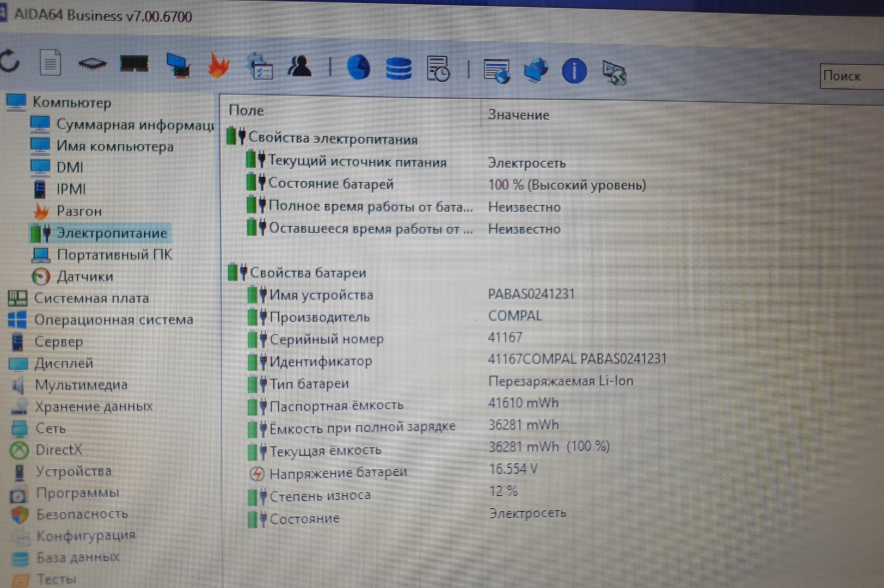Open the memory module toolbar icon

(x=134, y=64)
